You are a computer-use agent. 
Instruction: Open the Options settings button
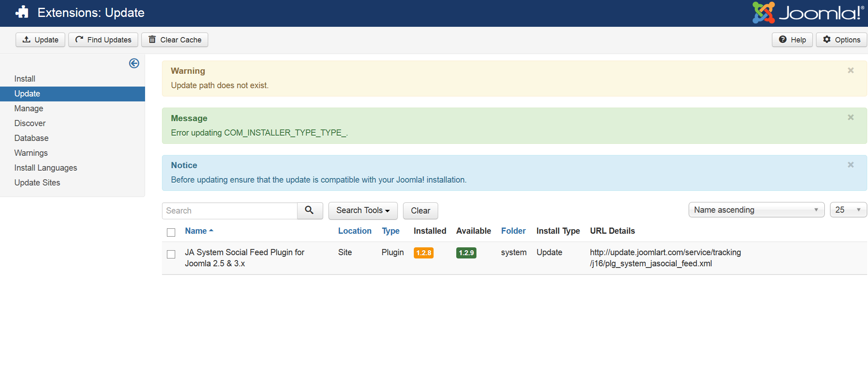pyautogui.click(x=841, y=40)
